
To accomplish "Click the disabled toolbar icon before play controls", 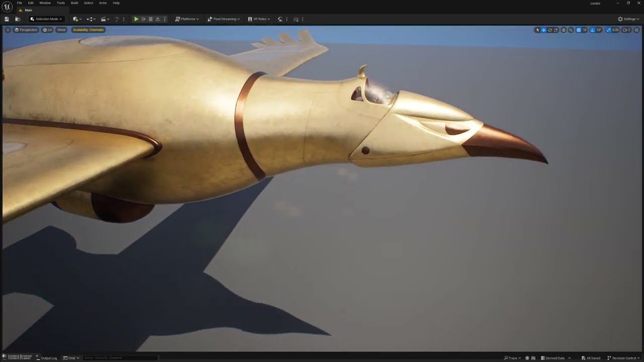I will point(117,19).
